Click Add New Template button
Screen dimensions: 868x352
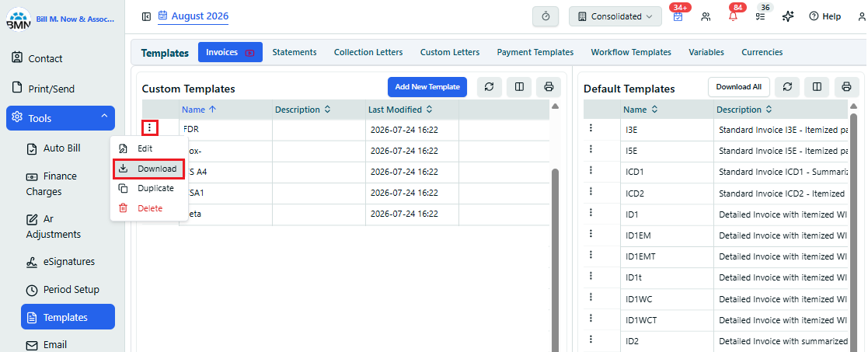[427, 87]
